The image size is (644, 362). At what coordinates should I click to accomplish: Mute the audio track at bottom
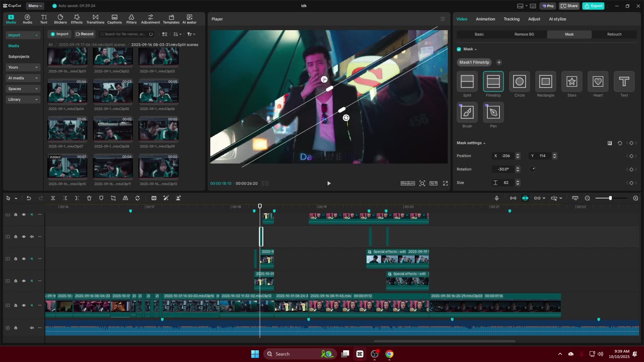(x=32, y=328)
